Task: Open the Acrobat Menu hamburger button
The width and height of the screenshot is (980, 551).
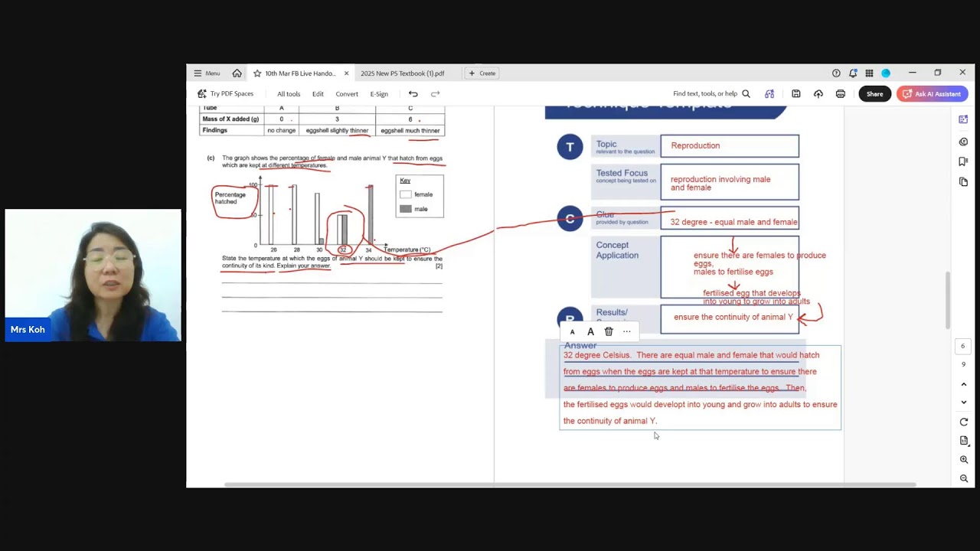Action: click(x=206, y=73)
